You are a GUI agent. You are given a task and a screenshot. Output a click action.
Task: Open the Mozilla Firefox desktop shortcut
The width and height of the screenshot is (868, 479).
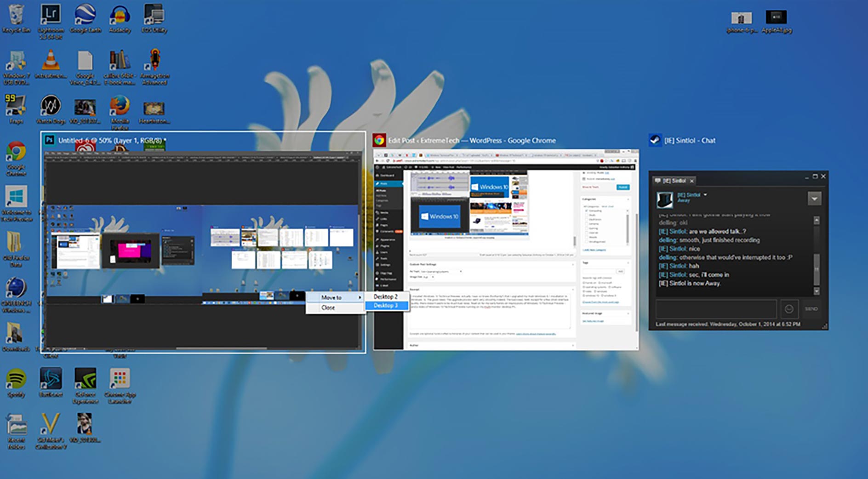pos(120,107)
